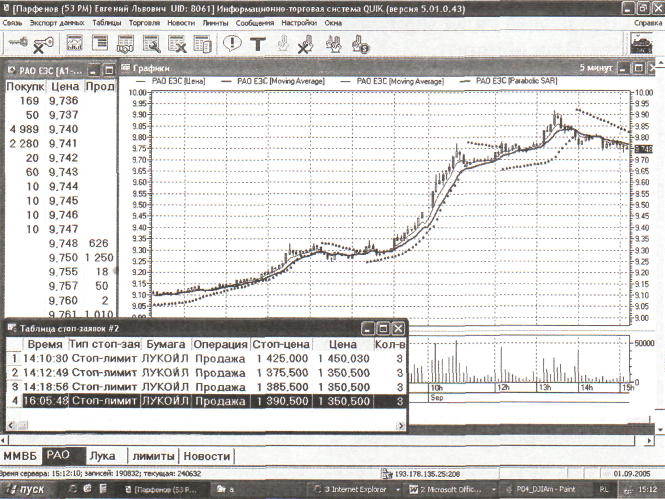The width and height of the screenshot is (665, 499).
Task: Maximize the РАО ЕЭС quotes window
Action: (109, 70)
